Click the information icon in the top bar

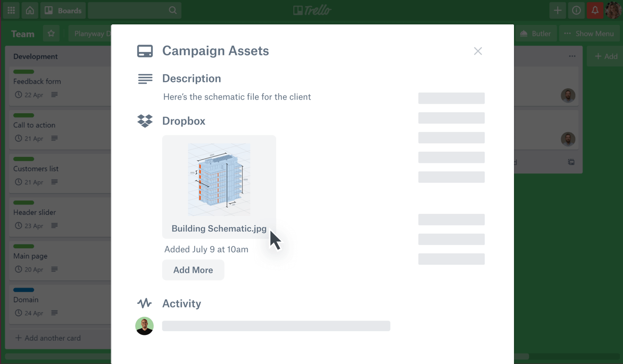click(x=576, y=10)
